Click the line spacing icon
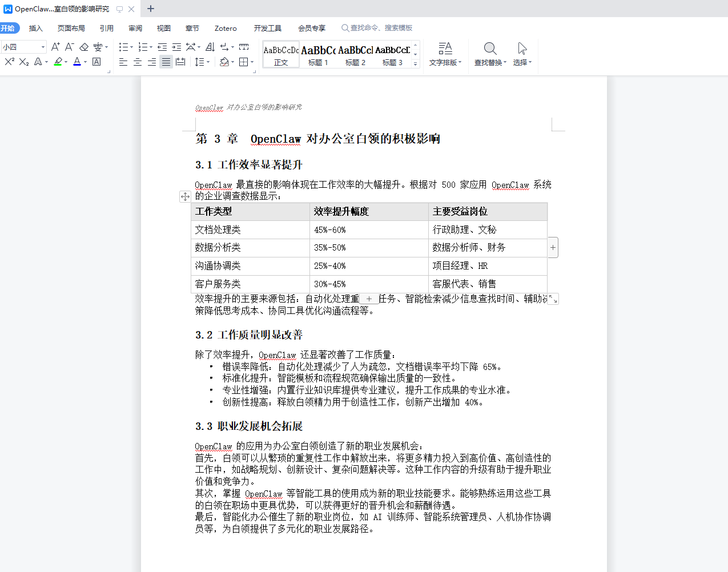 point(199,62)
